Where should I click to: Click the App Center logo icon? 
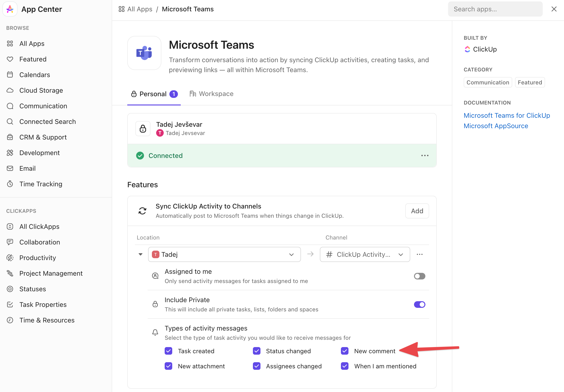click(10, 9)
